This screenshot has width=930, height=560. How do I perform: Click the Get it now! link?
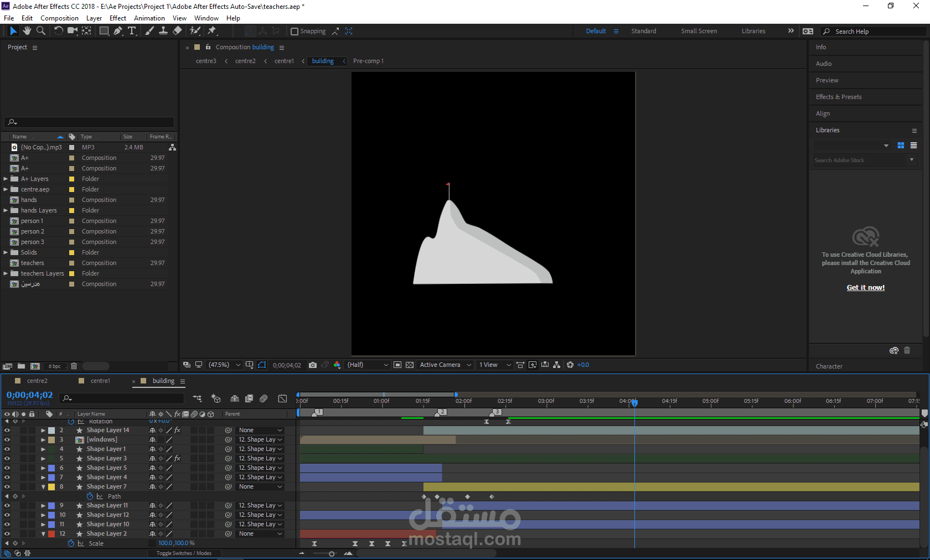pos(865,288)
